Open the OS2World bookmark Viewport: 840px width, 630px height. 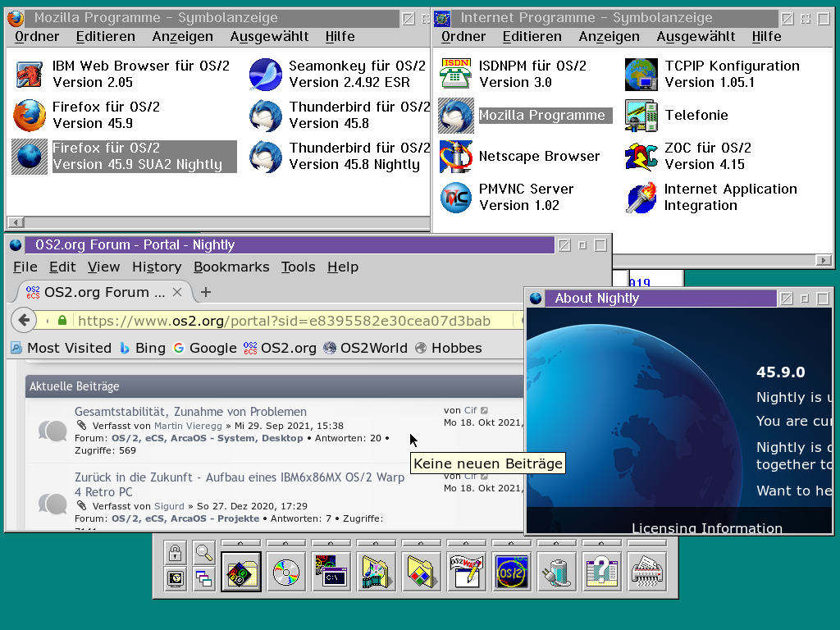click(x=366, y=348)
